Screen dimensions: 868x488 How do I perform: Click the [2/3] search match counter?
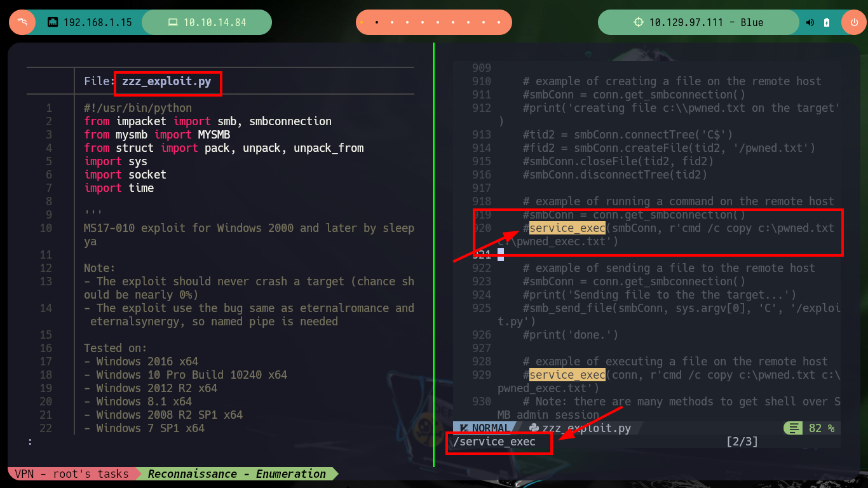tap(742, 442)
